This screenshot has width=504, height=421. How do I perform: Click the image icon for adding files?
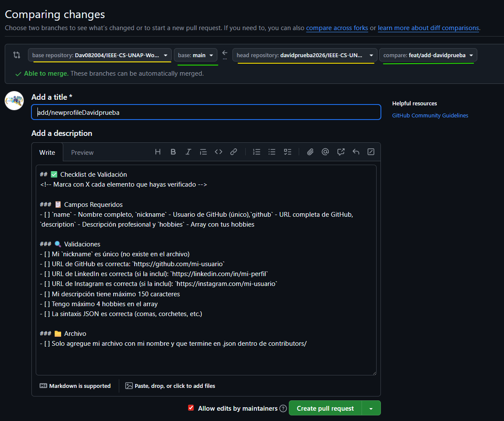(x=129, y=386)
